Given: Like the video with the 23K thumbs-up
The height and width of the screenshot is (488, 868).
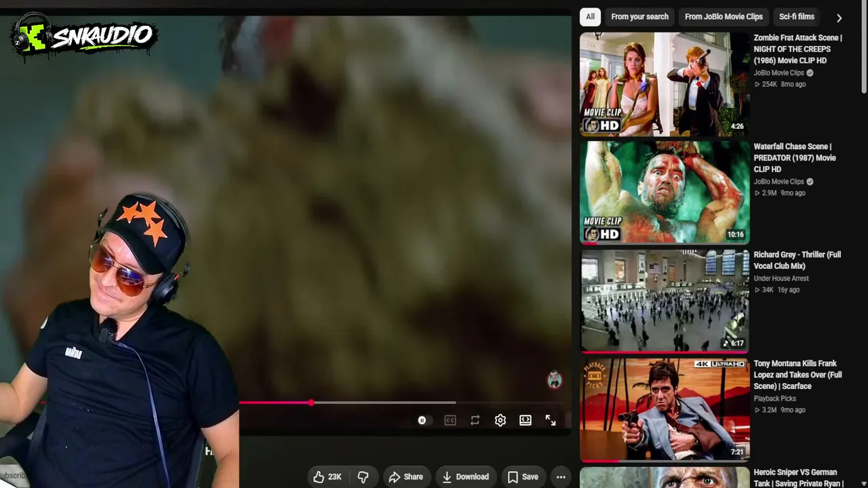Looking at the screenshot, I should pyautogui.click(x=327, y=476).
